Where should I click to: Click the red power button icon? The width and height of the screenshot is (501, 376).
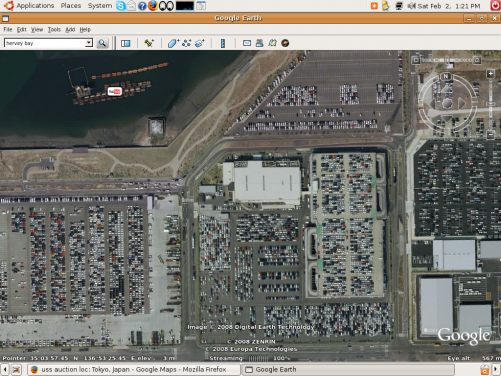click(x=495, y=6)
